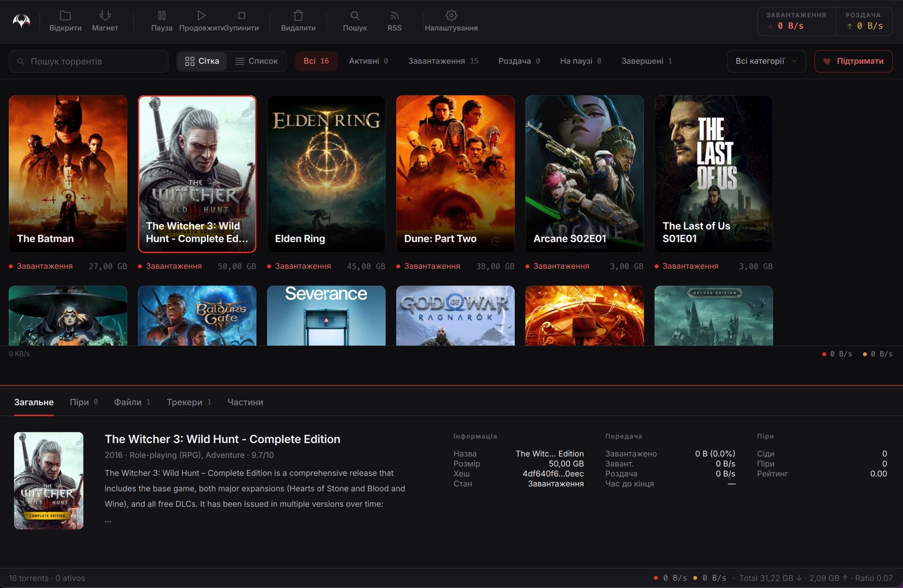This screenshot has width=903, height=588.
Task: Expand the Всі категорії dropdown
Action: [766, 61]
